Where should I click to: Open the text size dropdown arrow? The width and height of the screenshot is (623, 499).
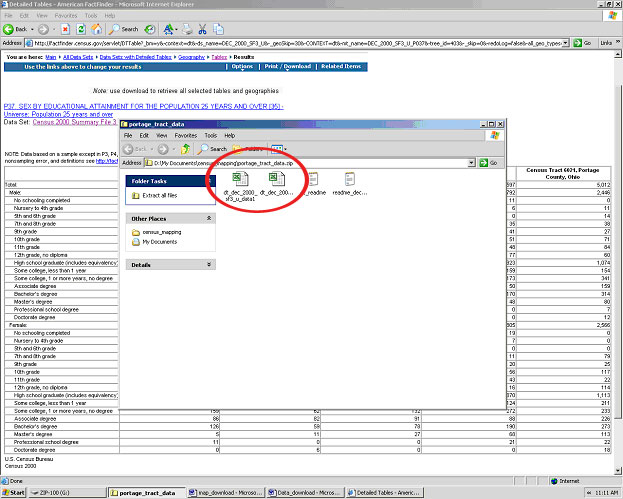tap(176, 29)
